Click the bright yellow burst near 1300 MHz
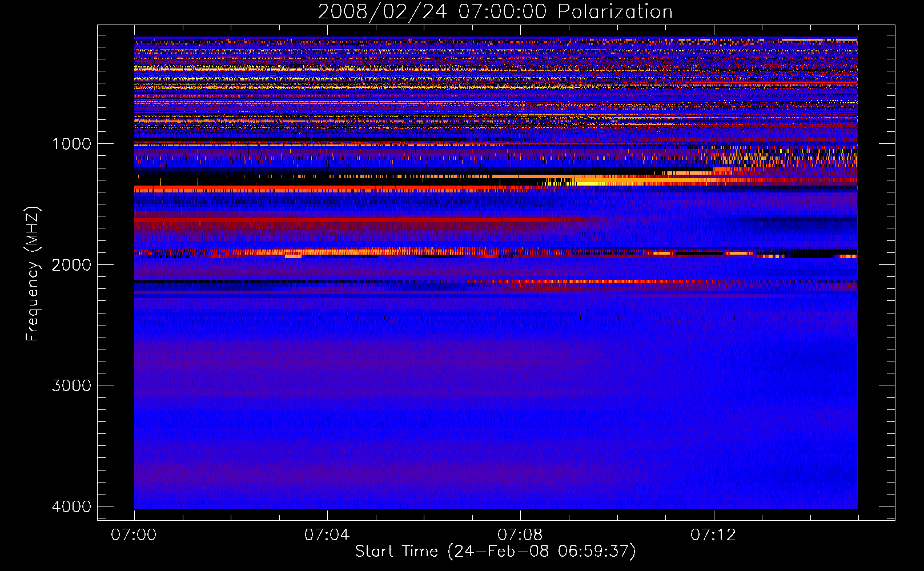Image resolution: width=924 pixels, height=571 pixels. coord(588,183)
